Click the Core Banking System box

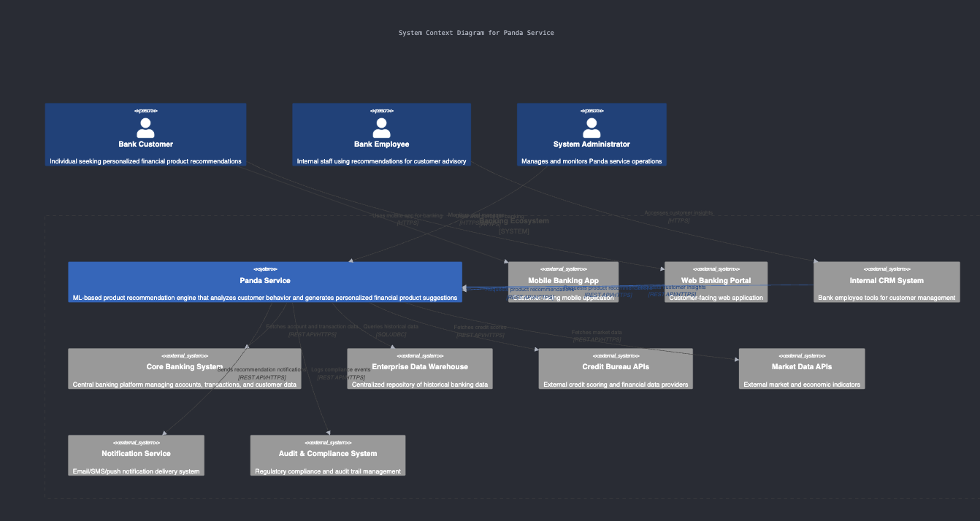pos(185,368)
